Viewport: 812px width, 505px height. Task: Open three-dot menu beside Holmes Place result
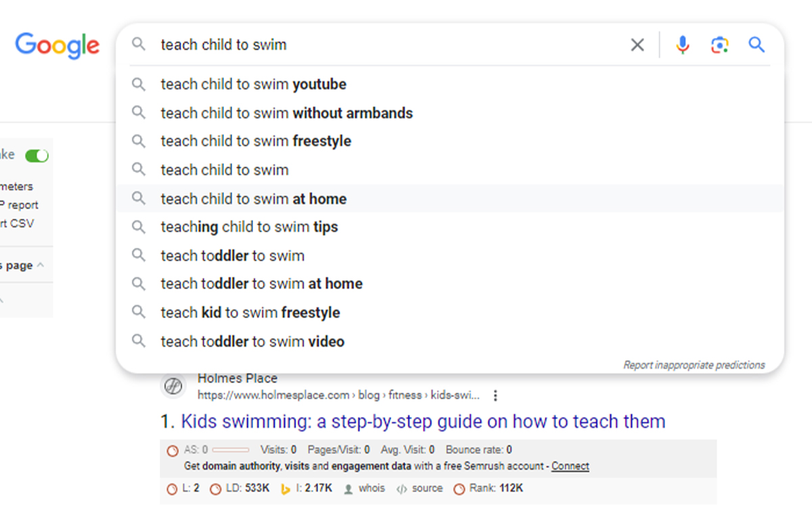pos(496,395)
